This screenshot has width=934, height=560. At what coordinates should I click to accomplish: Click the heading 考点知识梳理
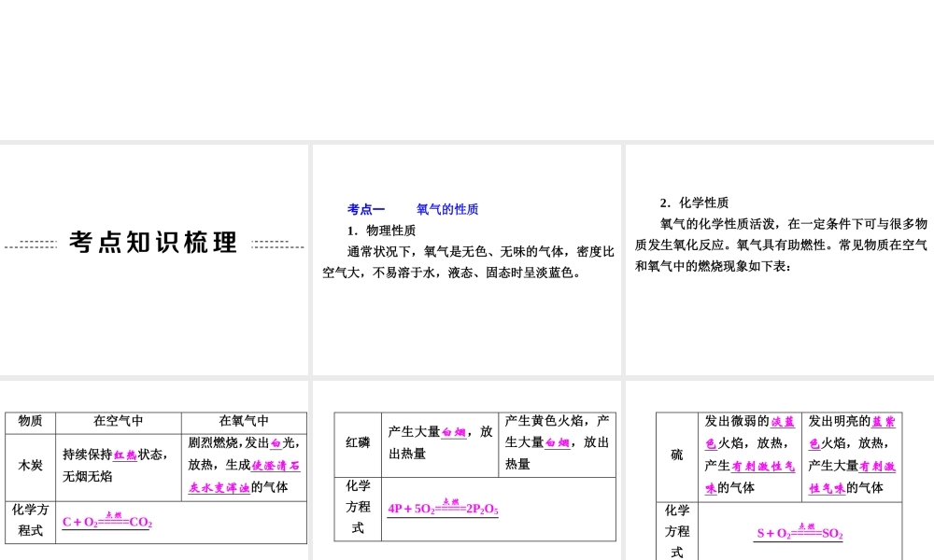(x=154, y=243)
